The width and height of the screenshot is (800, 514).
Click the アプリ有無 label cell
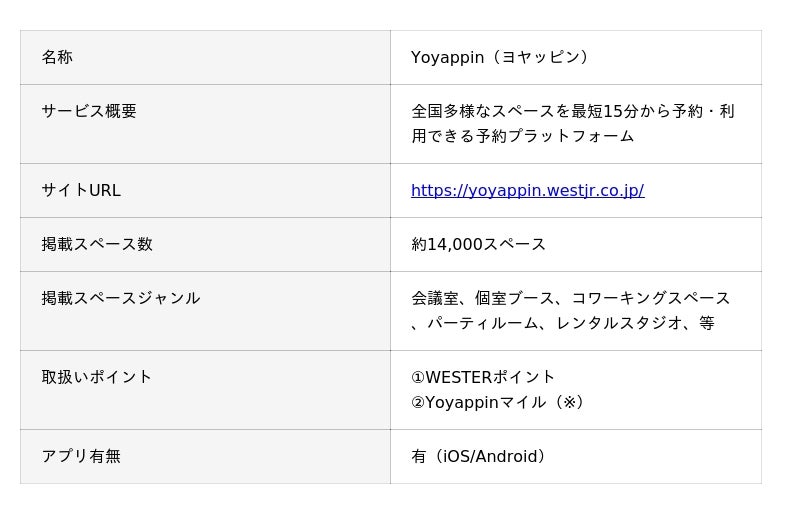(81, 456)
